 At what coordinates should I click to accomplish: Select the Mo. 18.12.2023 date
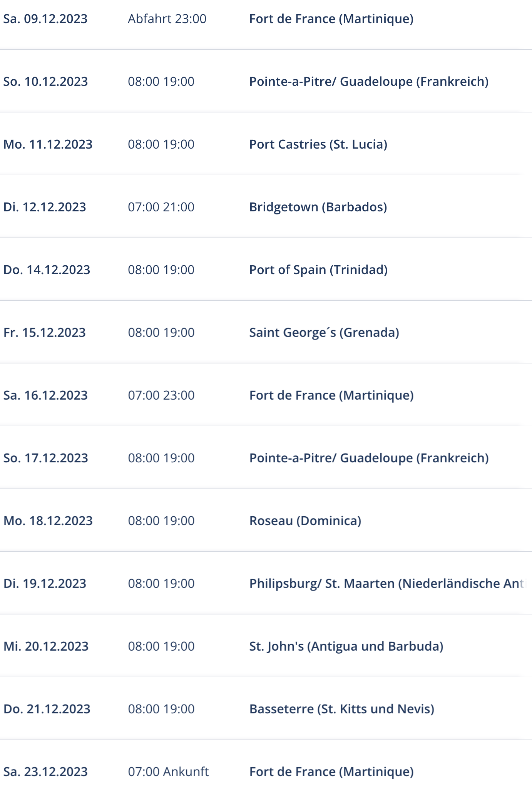point(48,521)
